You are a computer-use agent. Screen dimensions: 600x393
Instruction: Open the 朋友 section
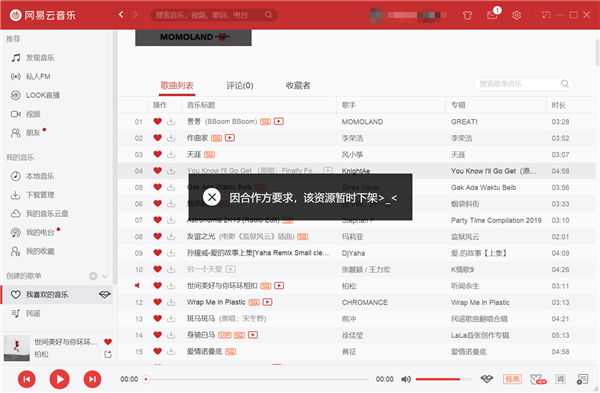26,133
